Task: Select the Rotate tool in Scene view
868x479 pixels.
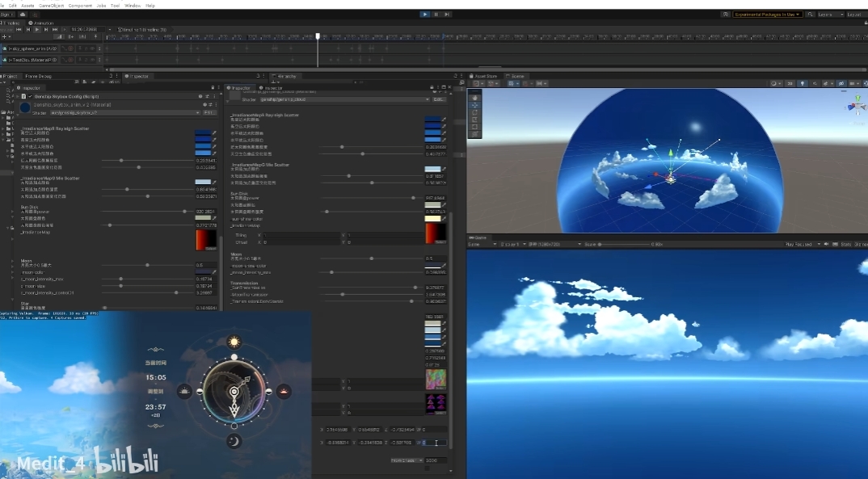Action: click(x=475, y=112)
